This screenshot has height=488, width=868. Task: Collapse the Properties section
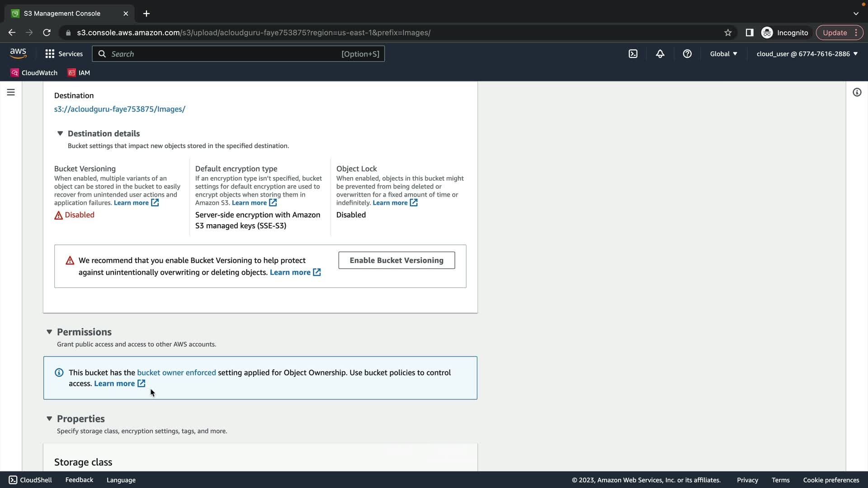pos(49,418)
